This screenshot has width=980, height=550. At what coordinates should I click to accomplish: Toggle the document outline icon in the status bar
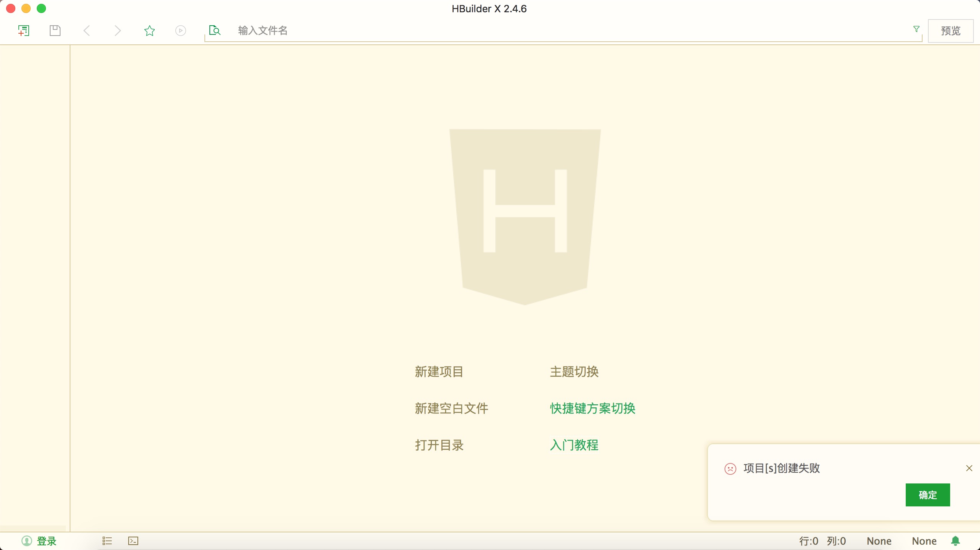(107, 541)
